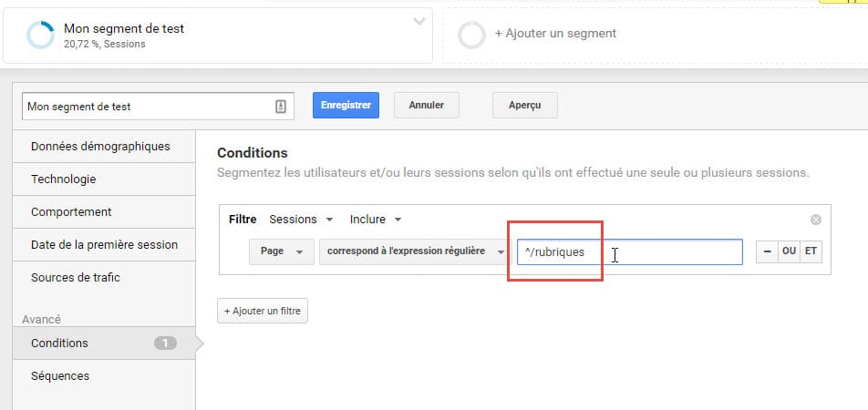This screenshot has height=410, width=868.
Task: Click the Annuler button
Action: coord(427,105)
